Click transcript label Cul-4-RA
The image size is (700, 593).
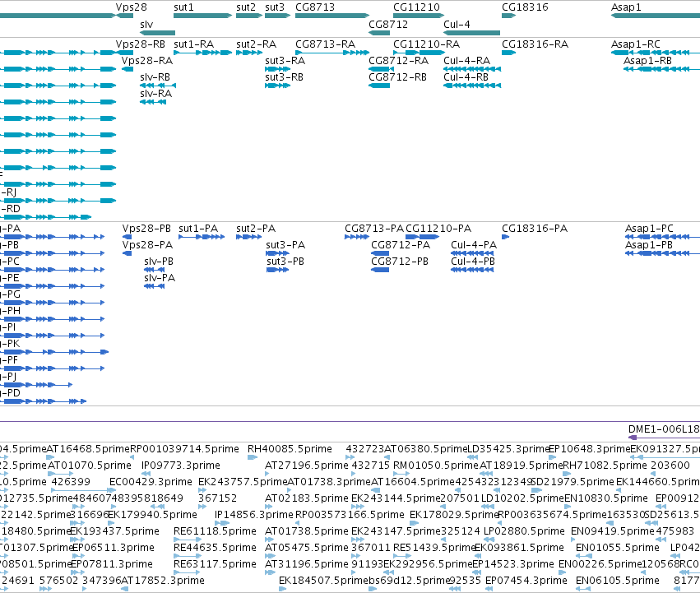467,61
